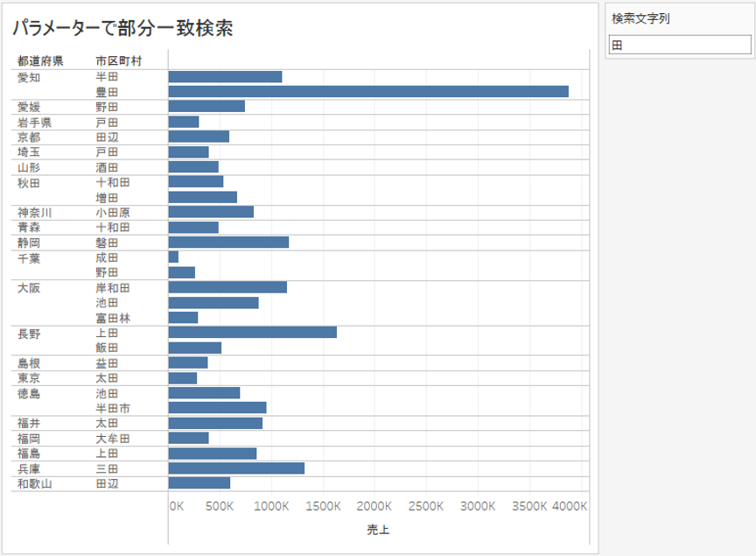This screenshot has height=556, width=756.
Task: Click the 大阪 prefecture label
Action: tap(29, 288)
